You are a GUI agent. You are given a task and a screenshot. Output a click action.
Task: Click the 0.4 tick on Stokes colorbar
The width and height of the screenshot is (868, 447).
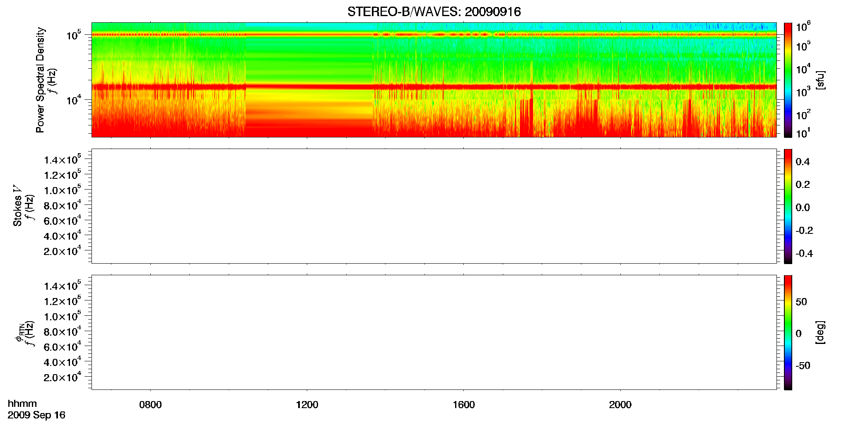pyautogui.click(x=802, y=162)
